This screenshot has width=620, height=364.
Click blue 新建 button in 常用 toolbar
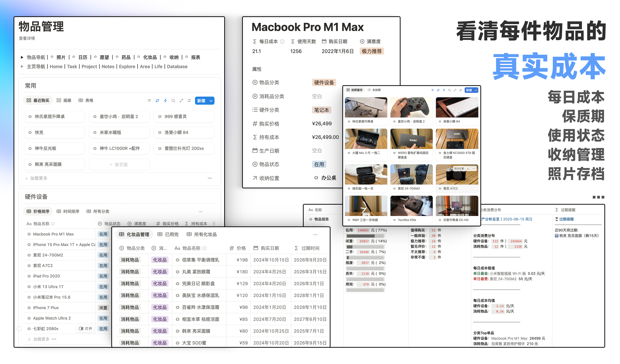point(201,101)
